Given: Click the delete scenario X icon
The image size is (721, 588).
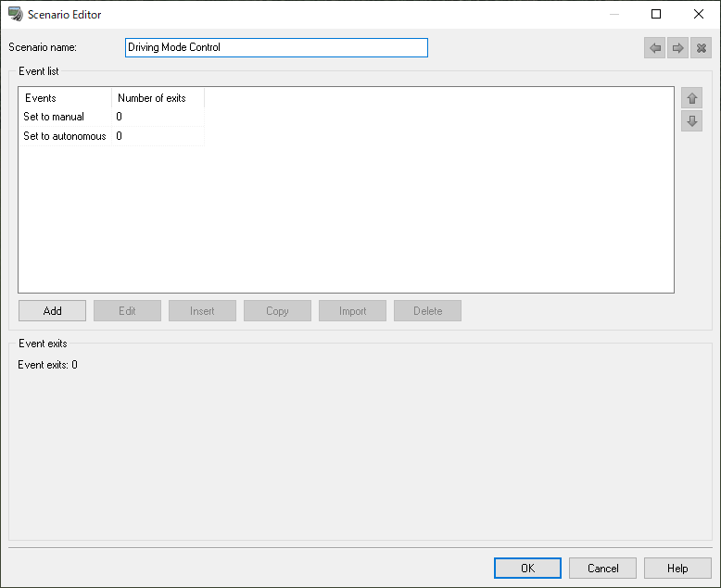Looking at the screenshot, I should point(701,48).
